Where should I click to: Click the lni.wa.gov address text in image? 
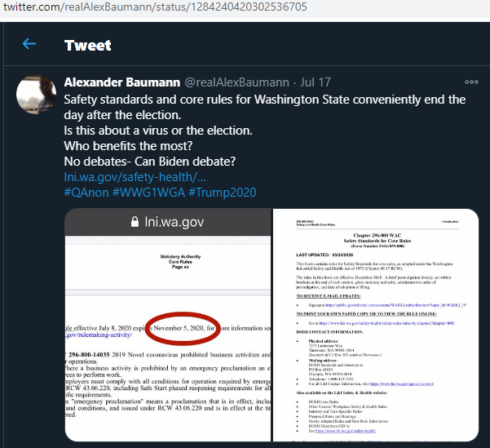[174, 222]
